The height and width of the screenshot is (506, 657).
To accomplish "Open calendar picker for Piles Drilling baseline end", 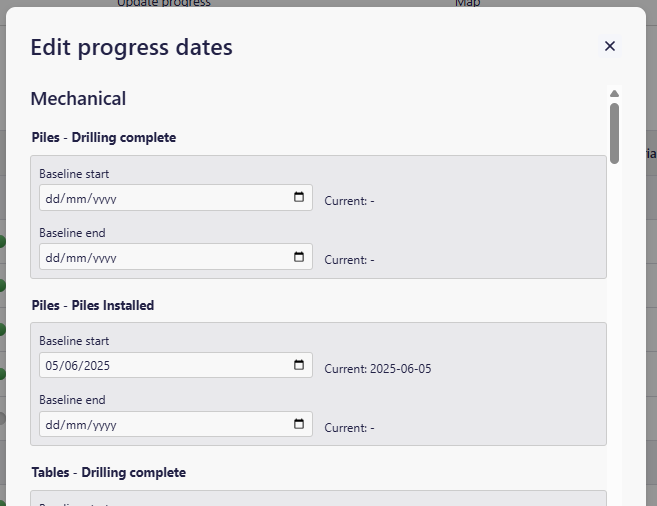I will (299, 257).
